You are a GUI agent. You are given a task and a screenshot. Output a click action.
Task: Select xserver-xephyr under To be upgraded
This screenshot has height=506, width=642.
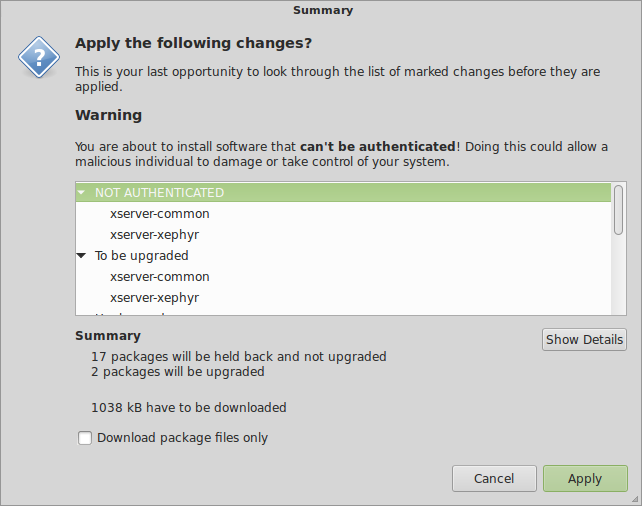tap(154, 298)
